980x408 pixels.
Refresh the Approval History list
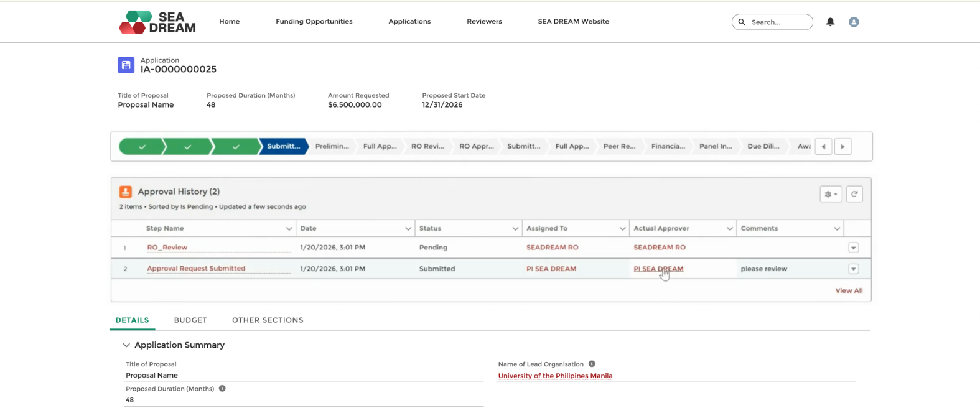[854, 194]
